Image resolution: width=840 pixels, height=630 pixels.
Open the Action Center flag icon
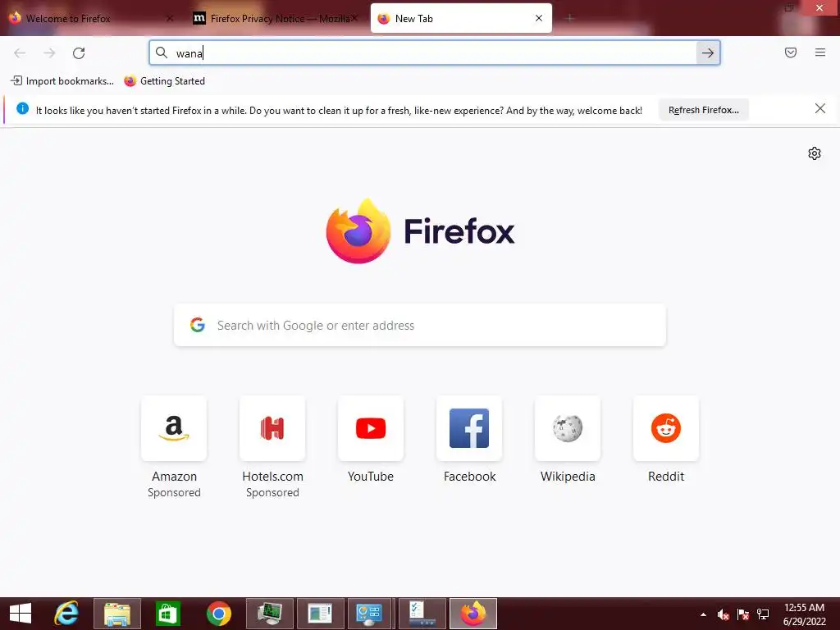point(743,614)
